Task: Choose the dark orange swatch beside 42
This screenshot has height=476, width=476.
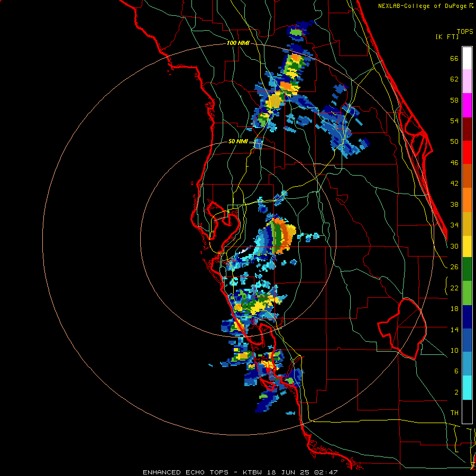Action: 467,176
